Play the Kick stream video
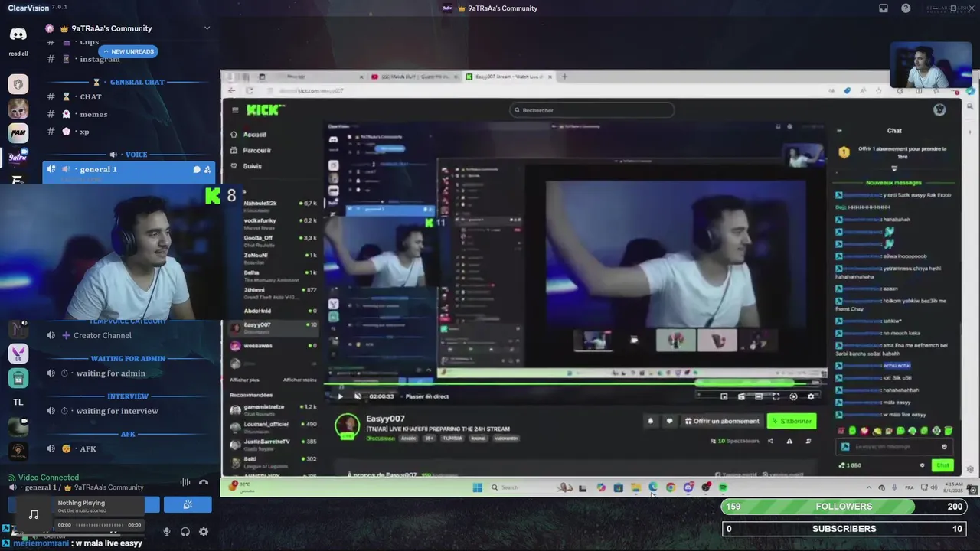Screen dimensions: 980x551 click(341, 396)
